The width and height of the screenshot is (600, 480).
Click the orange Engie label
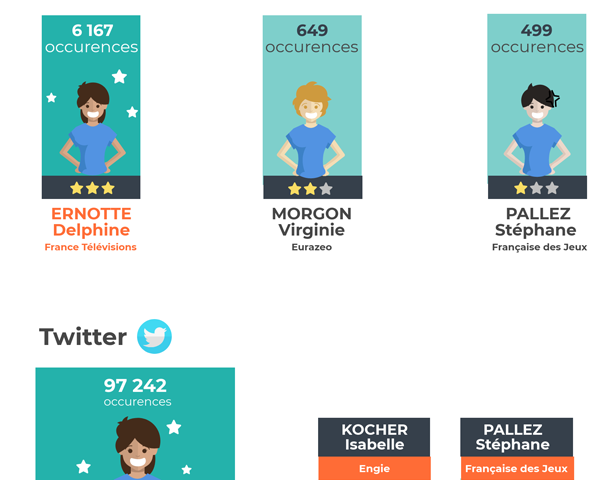pyautogui.click(x=374, y=468)
